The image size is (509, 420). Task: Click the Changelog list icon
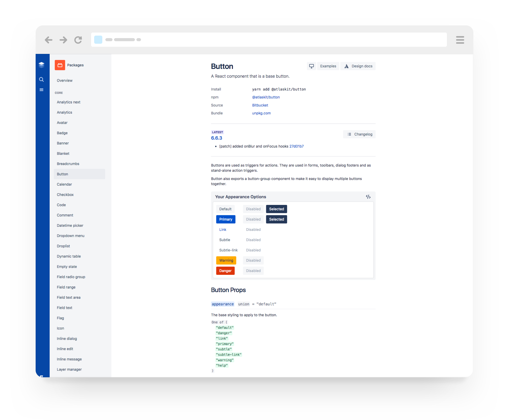coord(349,134)
